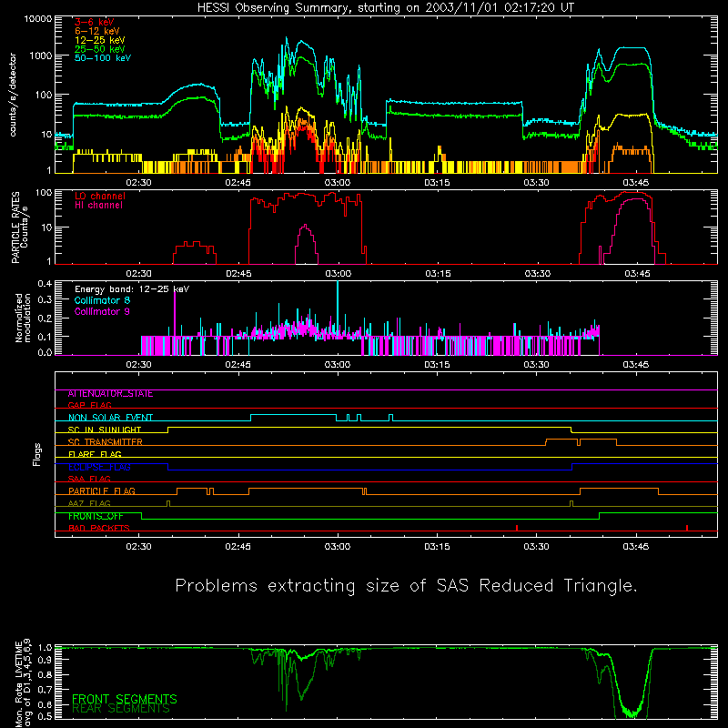Click the 02:45 tick under particle rates plot
Viewport: 728px width, 728px height.
coord(238,274)
